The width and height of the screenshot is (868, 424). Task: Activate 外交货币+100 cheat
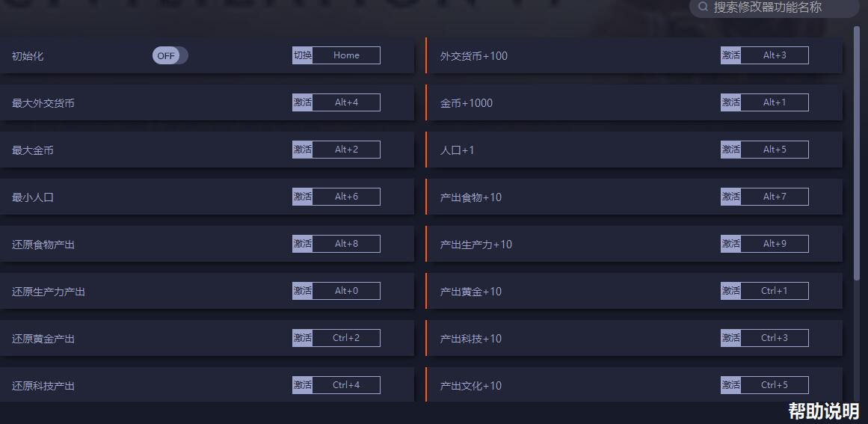click(x=730, y=55)
